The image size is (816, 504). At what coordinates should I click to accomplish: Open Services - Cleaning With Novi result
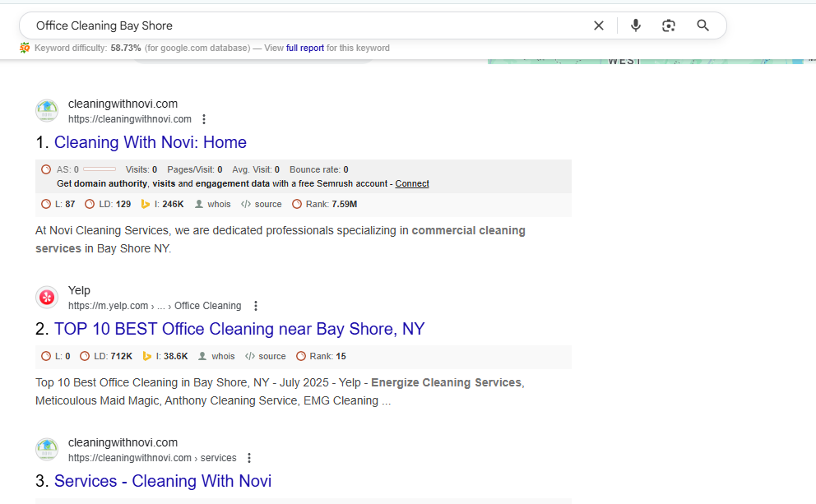162,481
